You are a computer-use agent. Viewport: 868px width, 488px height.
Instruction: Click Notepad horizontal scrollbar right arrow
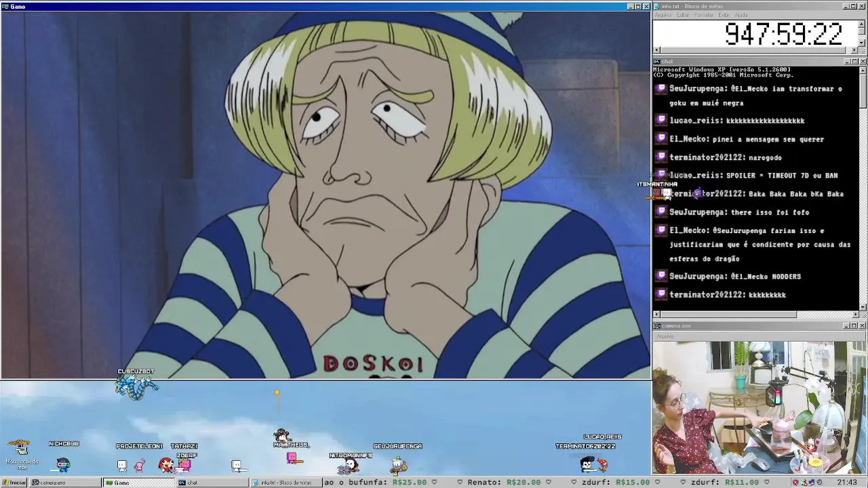[854, 51]
